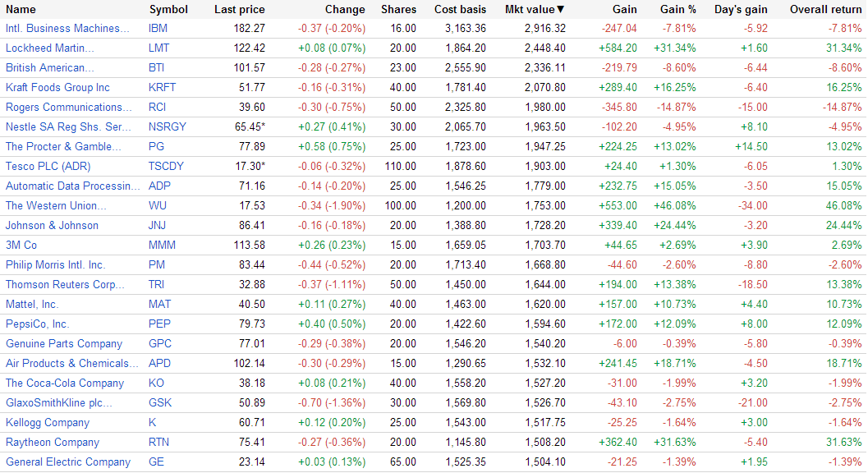Open Intl. Business Machines stock link
The width and height of the screenshot is (868, 473).
coord(67,28)
